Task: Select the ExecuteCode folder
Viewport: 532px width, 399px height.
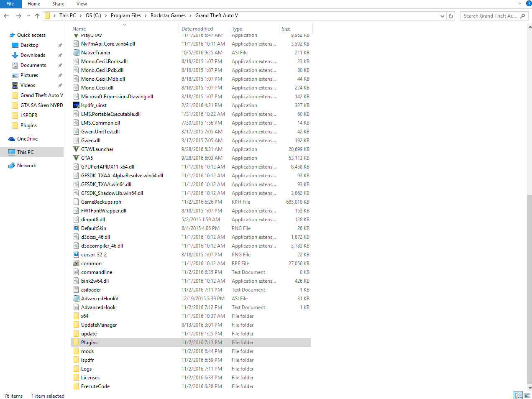Action: point(95,386)
